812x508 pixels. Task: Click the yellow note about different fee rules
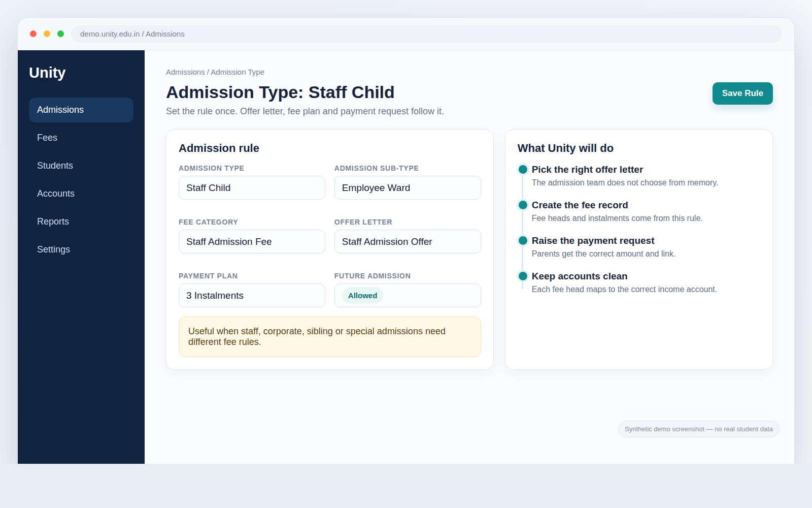pyautogui.click(x=330, y=337)
